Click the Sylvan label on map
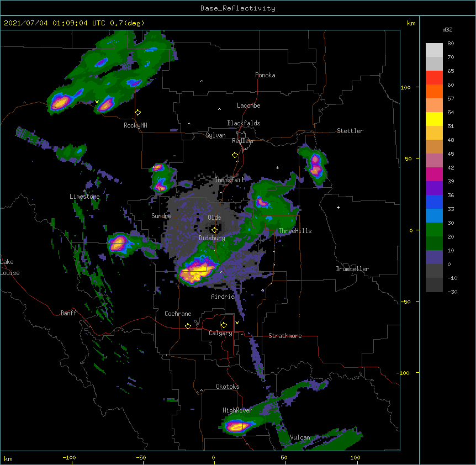 click(215, 135)
